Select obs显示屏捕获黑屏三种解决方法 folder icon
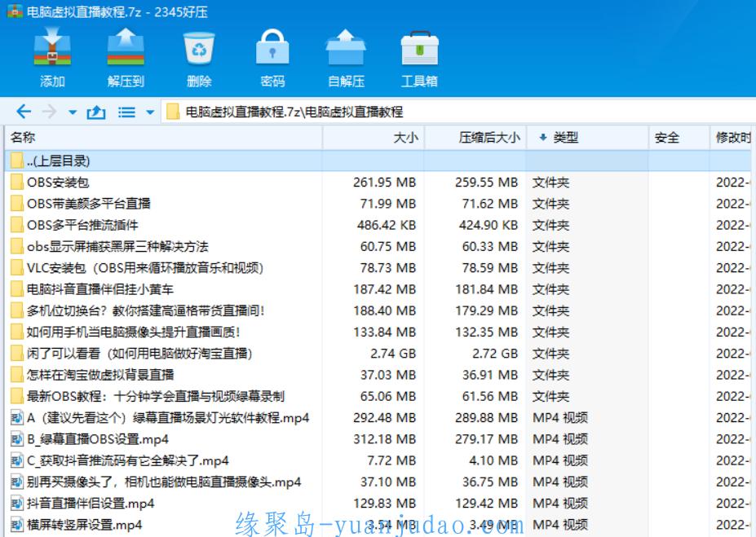Image resolution: width=756 pixels, height=537 pixels. (x=17, y=246)
